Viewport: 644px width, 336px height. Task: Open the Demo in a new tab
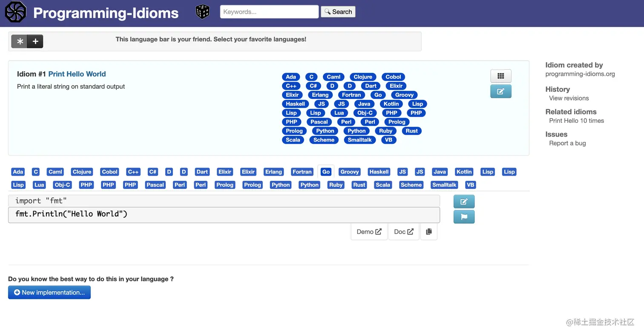coord(368,231)
